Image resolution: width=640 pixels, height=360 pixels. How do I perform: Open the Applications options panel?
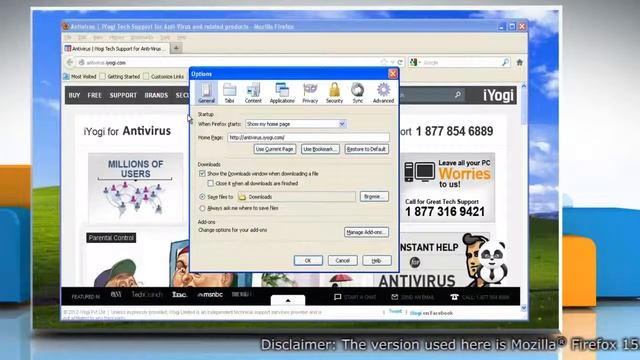[282, 92]
